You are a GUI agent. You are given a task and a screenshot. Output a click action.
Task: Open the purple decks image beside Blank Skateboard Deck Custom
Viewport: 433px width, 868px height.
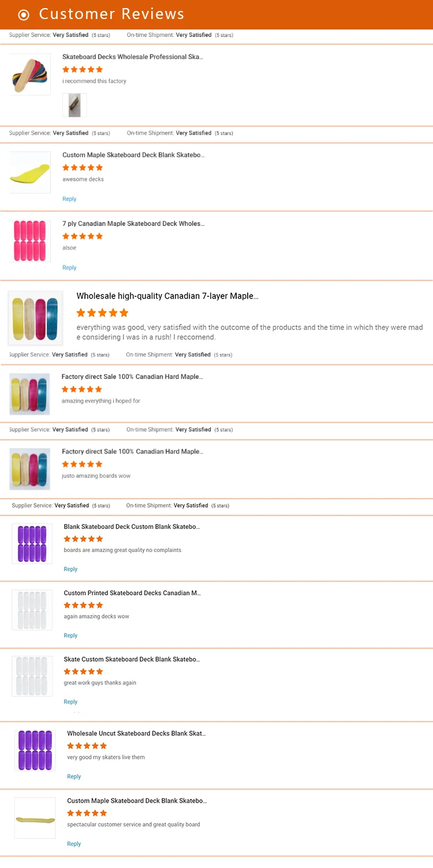[x=32, y=543]
